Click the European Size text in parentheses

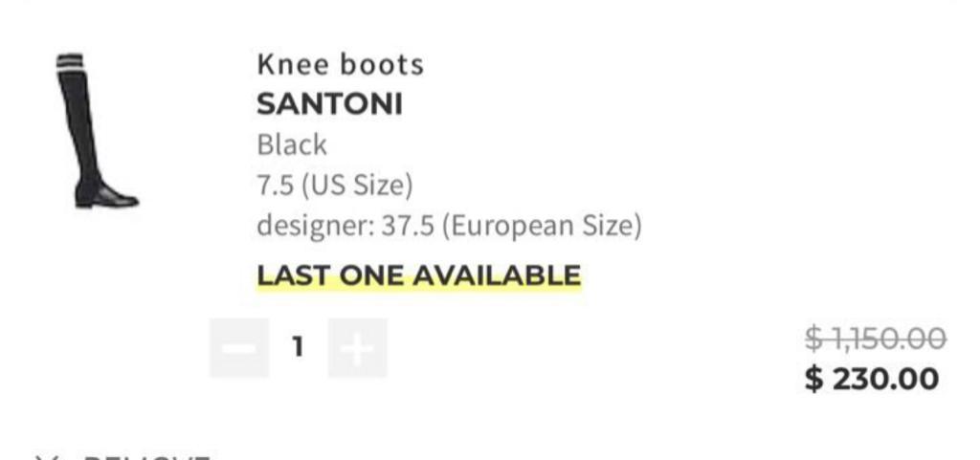pos(543,227)
